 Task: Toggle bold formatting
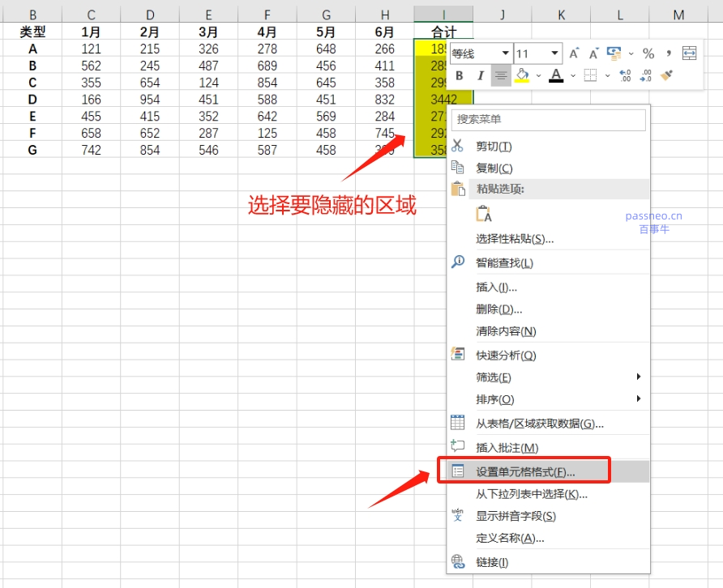[x=460, y=75]
